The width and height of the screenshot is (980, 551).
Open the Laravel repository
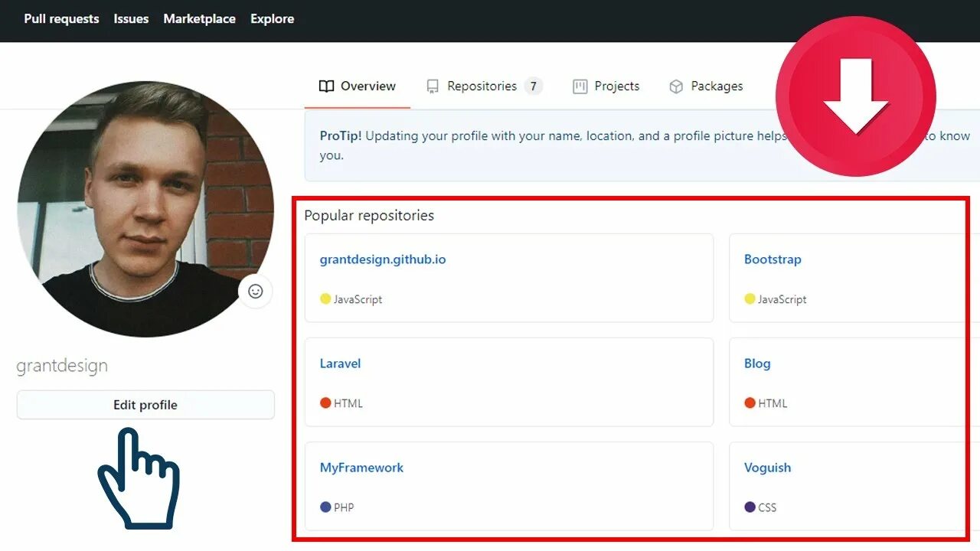click(x=340, y=364)
